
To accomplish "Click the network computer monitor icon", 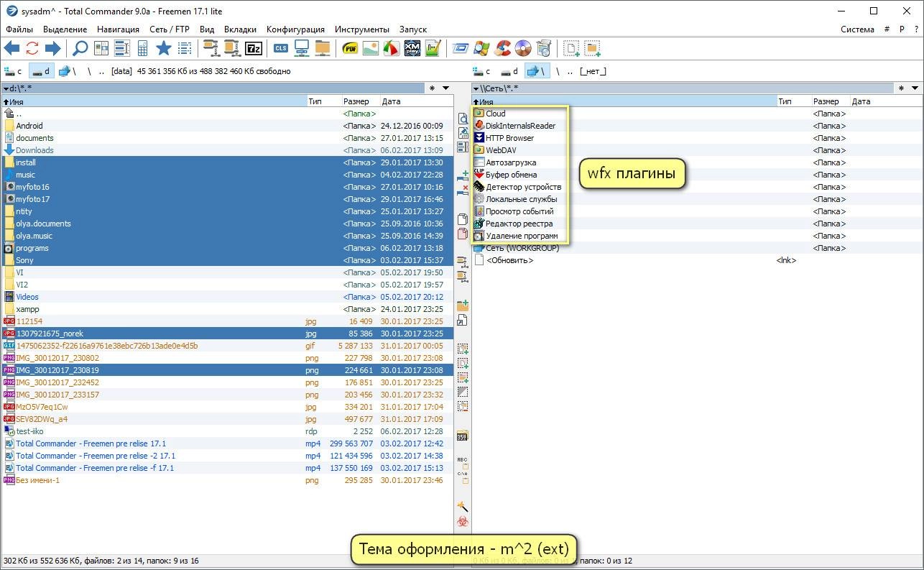I will [302, 49].
